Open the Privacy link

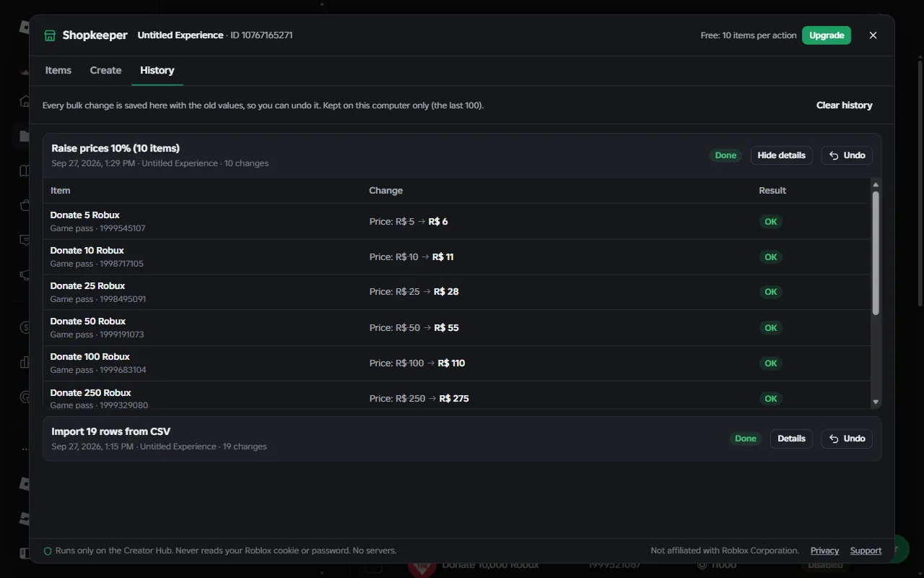tap(824, 551)
